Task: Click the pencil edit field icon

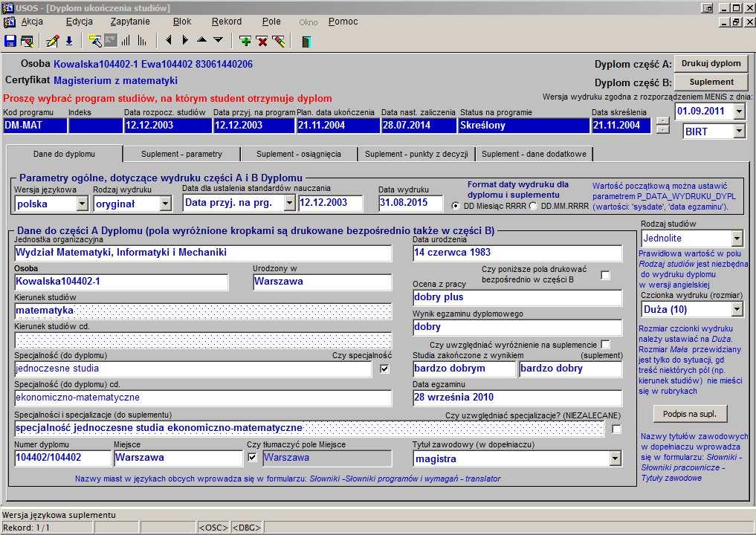Action: point(52,41)
